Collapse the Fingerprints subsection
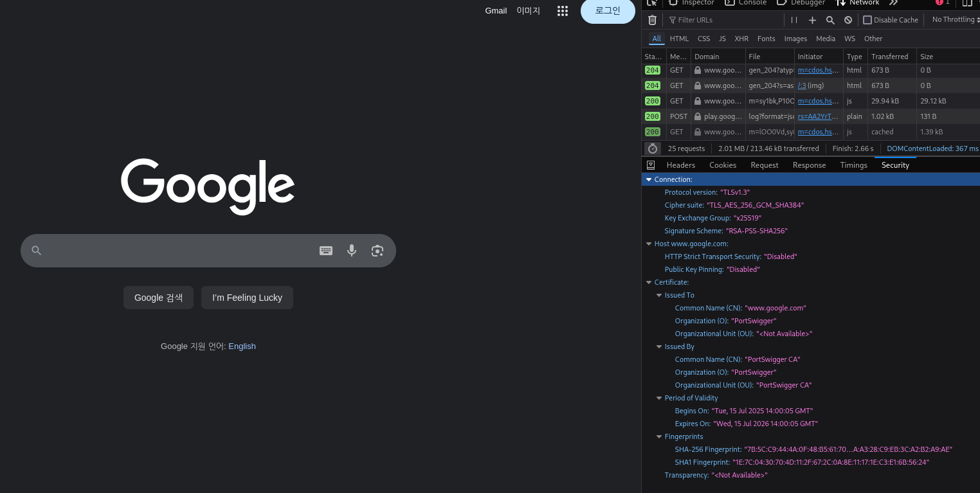Image resolution: width=980 pixels, height=493 pixels. (x=659, y=436)
